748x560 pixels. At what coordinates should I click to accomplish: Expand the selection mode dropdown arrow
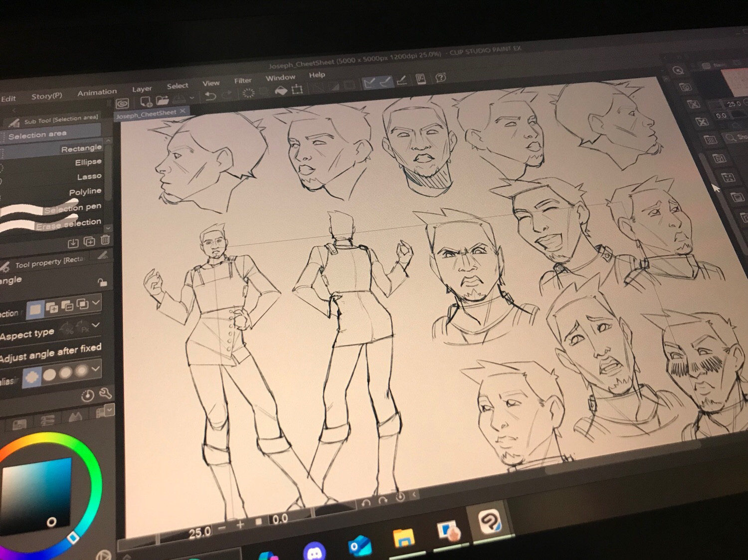pyautogui.click(x=96, y=302)
